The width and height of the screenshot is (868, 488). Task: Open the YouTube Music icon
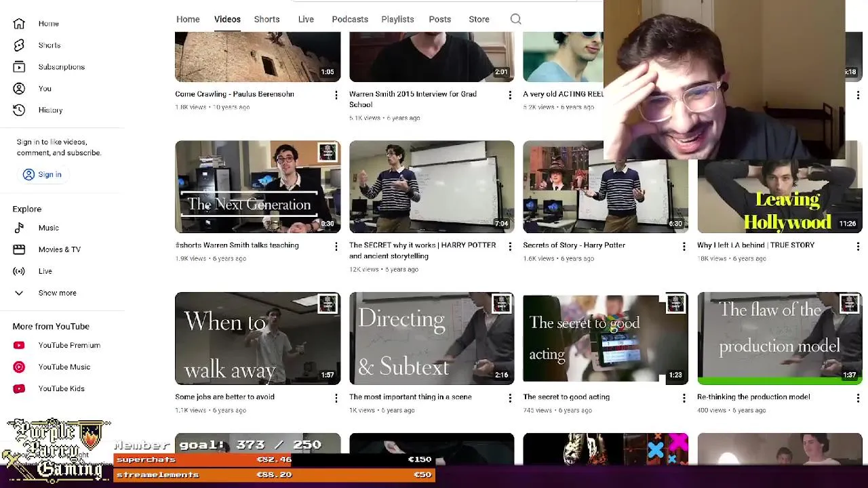pos(19,367)
